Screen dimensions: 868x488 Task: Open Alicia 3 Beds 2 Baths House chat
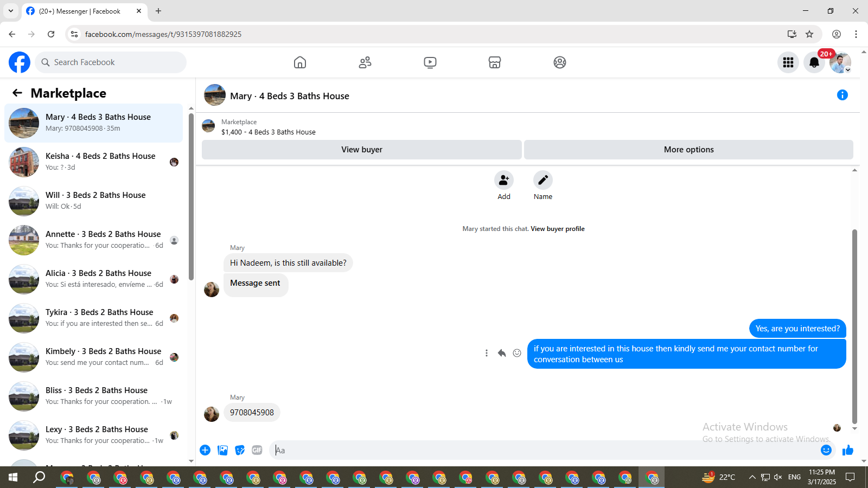(93, 279)
